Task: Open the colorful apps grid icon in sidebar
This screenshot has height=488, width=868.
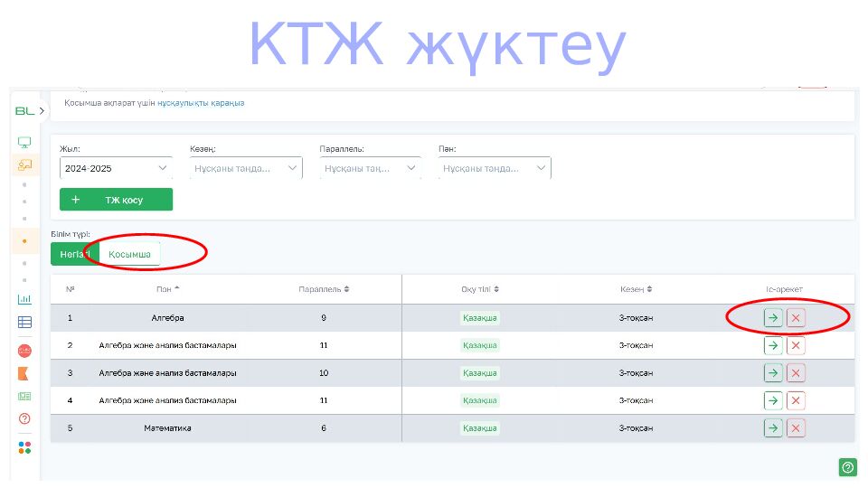Action: (x=24, y=447)
